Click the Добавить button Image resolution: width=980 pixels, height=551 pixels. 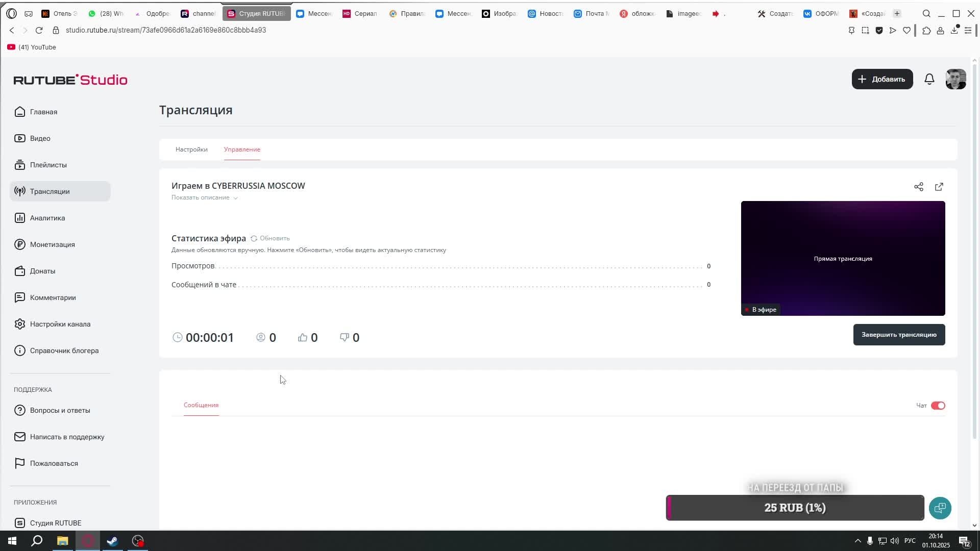pyautogui.click(x=883, y=79)
